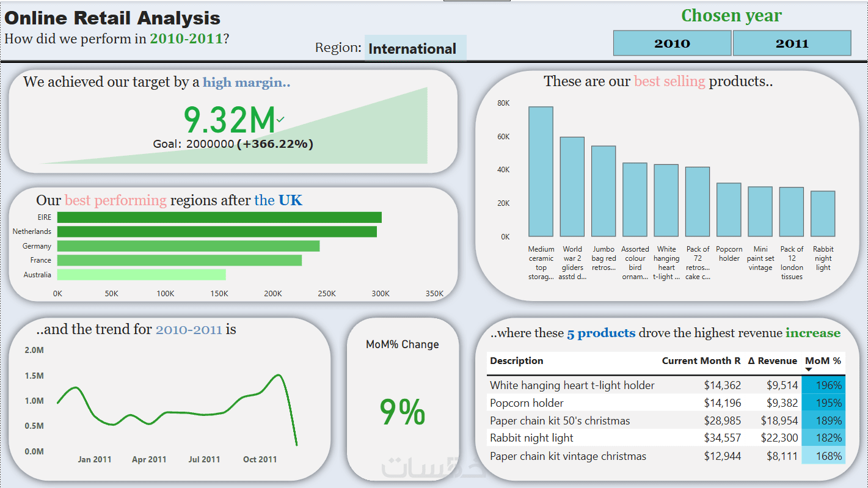Click the 196% MoM cell
Screen dimensions: 868x488
click(x=823, y=385)
